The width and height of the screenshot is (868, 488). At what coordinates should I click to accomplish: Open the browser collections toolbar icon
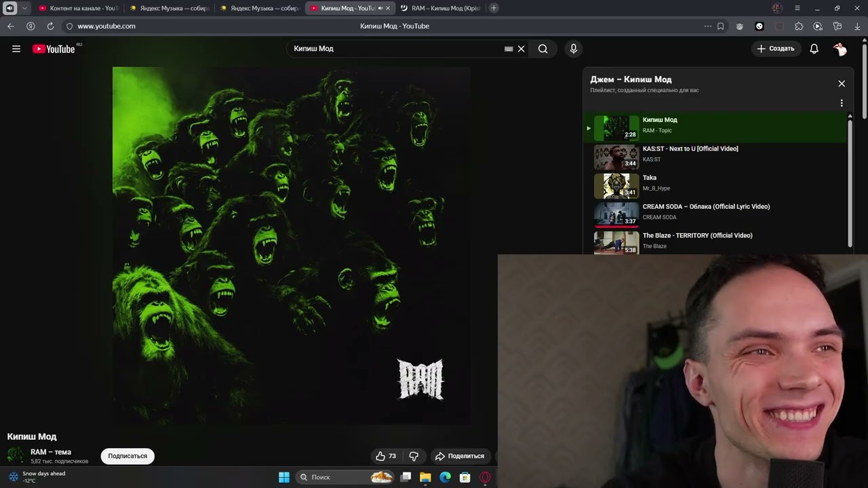pos(837,26)
